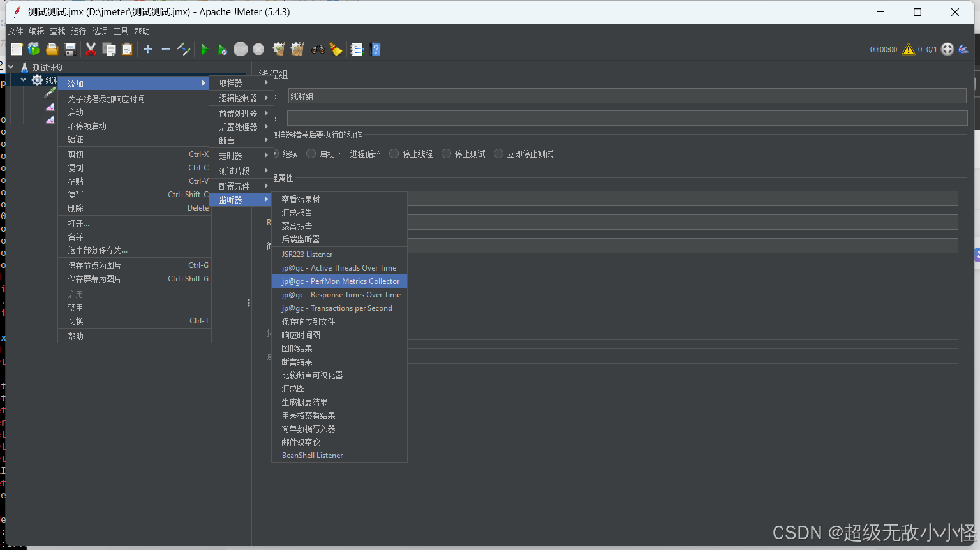Click the 00:00:00 elapsed timer text
Screen dimensions: 980x550
884,50
